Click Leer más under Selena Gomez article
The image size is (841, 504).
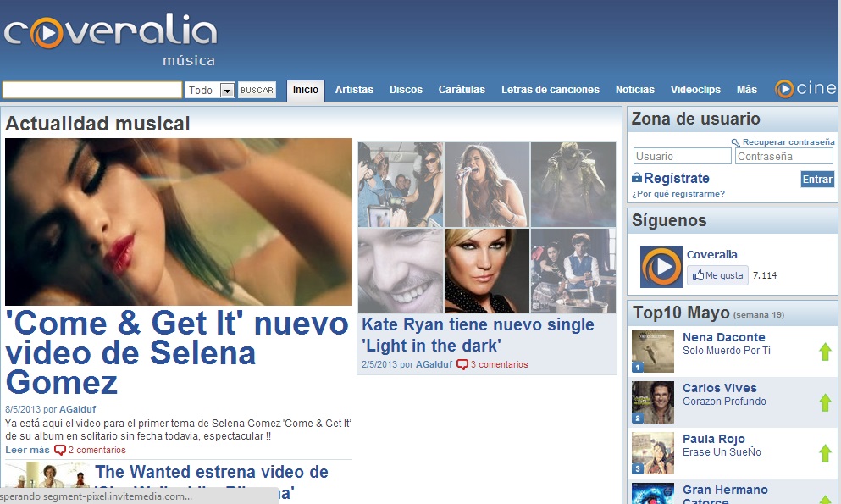point(27,450)
